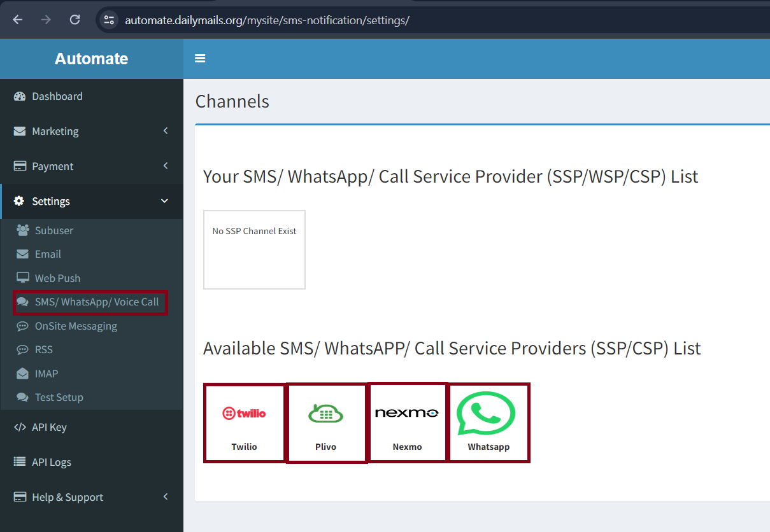Image resolution: width=770 pixels, height=532 pixels.
Task: Open the Dashboard menu item
Action: click(x=57, y=96)
